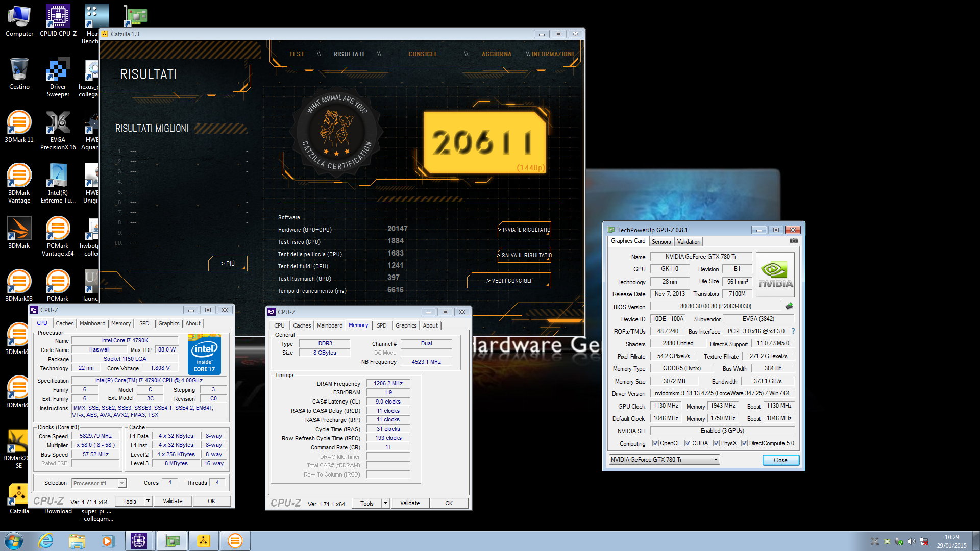The image size is (980, 551).
Task: Open the CPUID CPU-Z desktop shortcut
Action: coord(58,21)
